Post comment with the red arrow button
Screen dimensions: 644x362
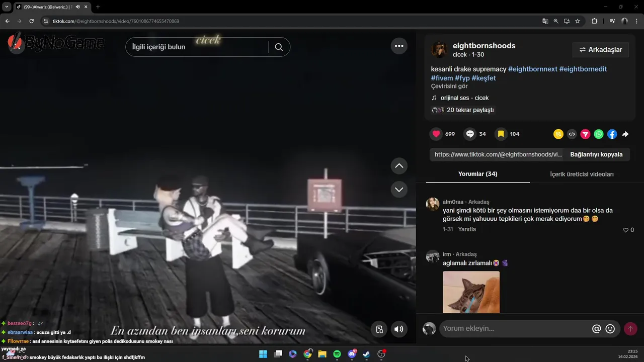click(x=630, y=329)
